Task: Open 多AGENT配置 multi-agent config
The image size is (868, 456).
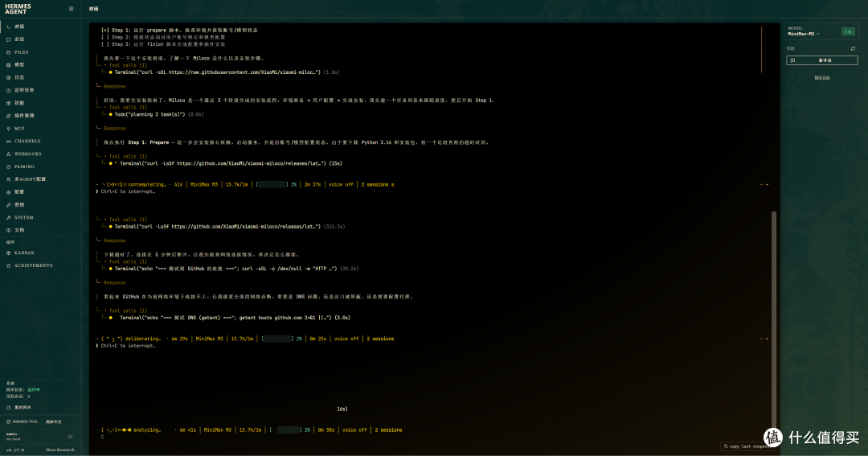Action: tap(40, 179)
